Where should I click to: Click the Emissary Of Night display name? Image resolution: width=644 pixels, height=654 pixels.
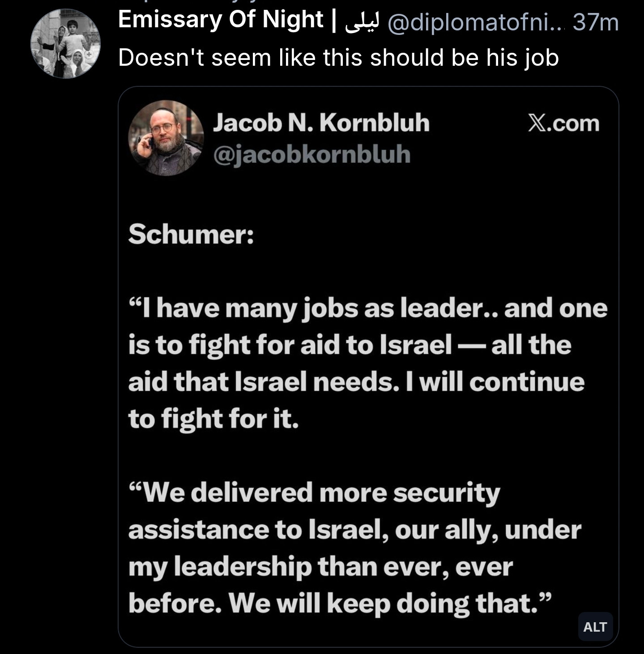pyautogui.click(x=220, y=20)
